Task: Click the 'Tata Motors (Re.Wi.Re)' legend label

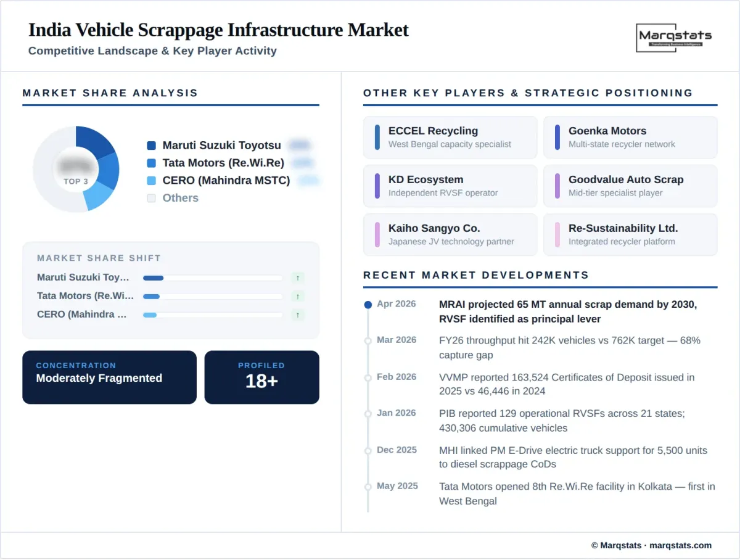Action: pos(223,163)
